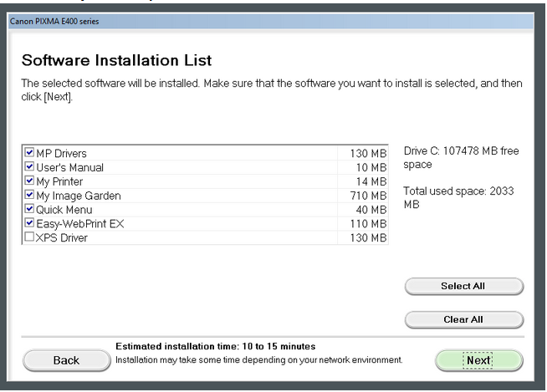Image resolution: width=547 pixels, height=392 pixels.
Task: Deselect the My Image Garden checkbox
Action: [x=30, y=196]
